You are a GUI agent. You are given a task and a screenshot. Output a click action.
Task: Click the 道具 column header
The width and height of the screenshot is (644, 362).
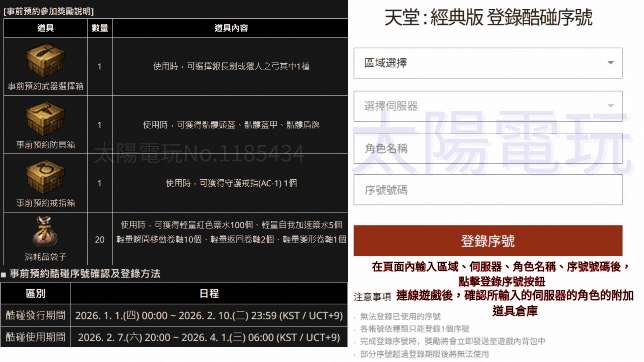45,28
